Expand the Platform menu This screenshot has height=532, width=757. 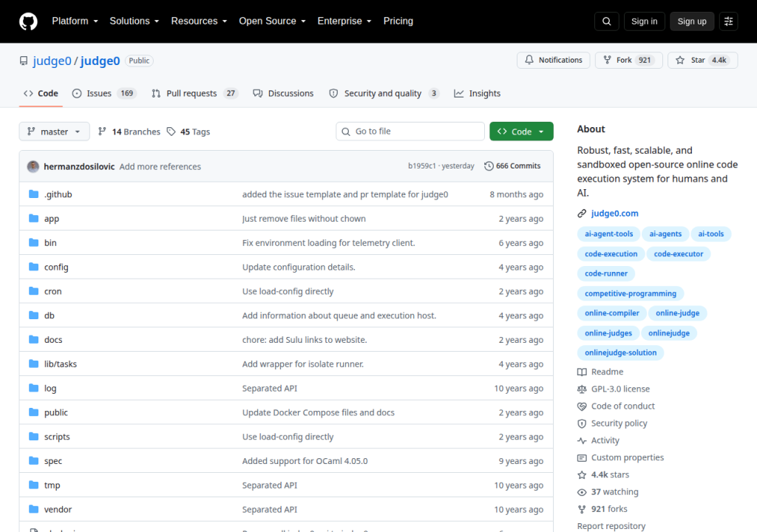(75, 21)
